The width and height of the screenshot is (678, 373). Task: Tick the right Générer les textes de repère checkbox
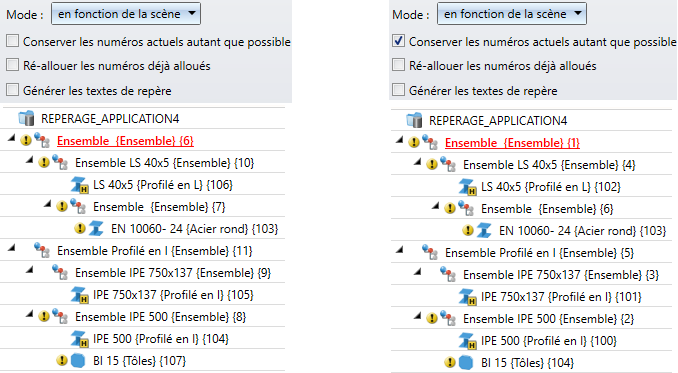[x=398, y=90]
